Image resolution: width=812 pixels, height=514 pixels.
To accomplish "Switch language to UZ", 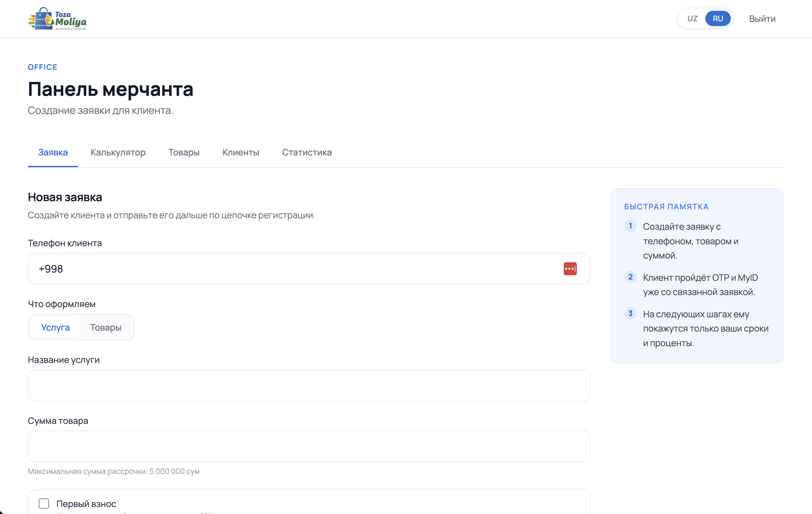I will (692, 18).
